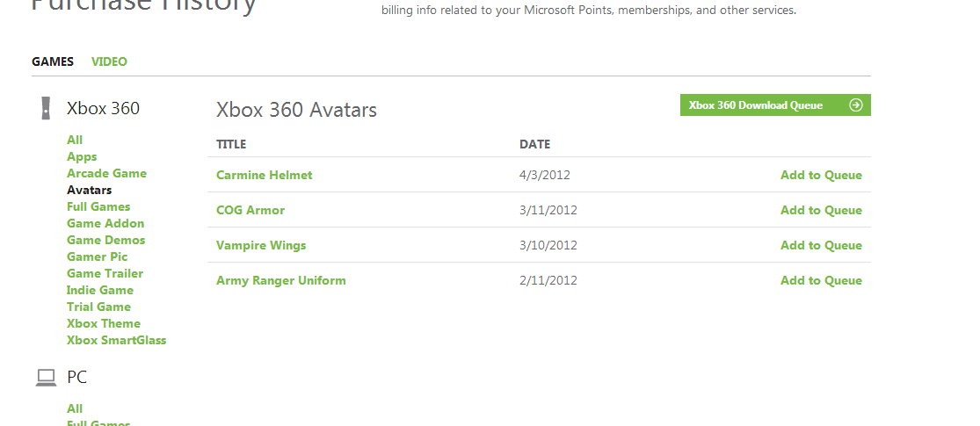Show All Xbox 360 purchases
The height and width of the screenshot is (426, 980).
(x=75, y=140)
